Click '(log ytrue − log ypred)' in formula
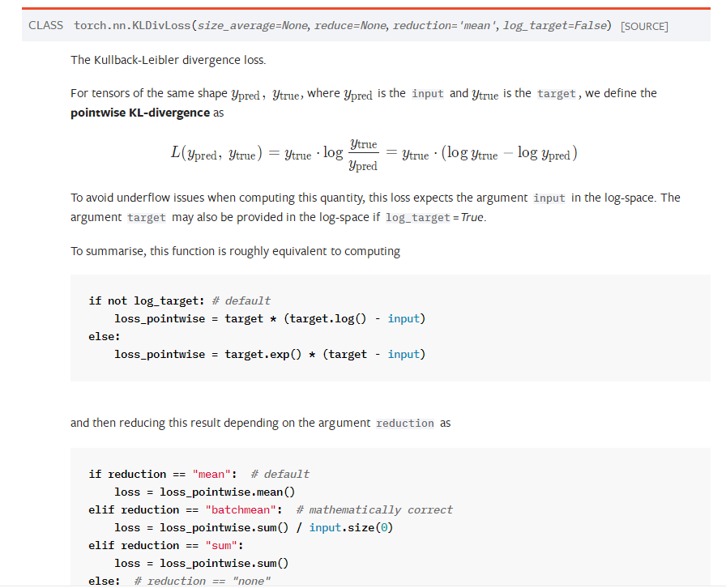Screen dimensions: 726x588 point(510,153)
